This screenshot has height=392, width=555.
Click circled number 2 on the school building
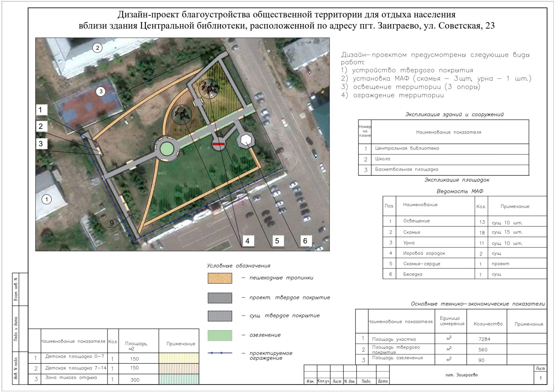(x=97, y=48)
